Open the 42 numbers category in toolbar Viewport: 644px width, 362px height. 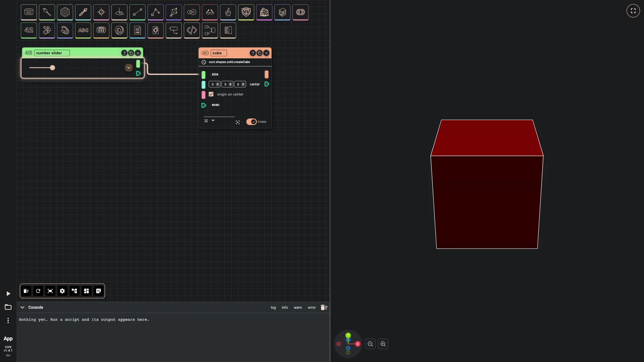[x=29, y=31]
